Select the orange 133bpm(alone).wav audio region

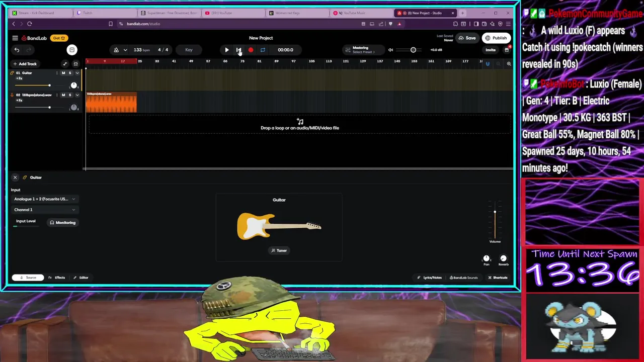tap(111, 103)
